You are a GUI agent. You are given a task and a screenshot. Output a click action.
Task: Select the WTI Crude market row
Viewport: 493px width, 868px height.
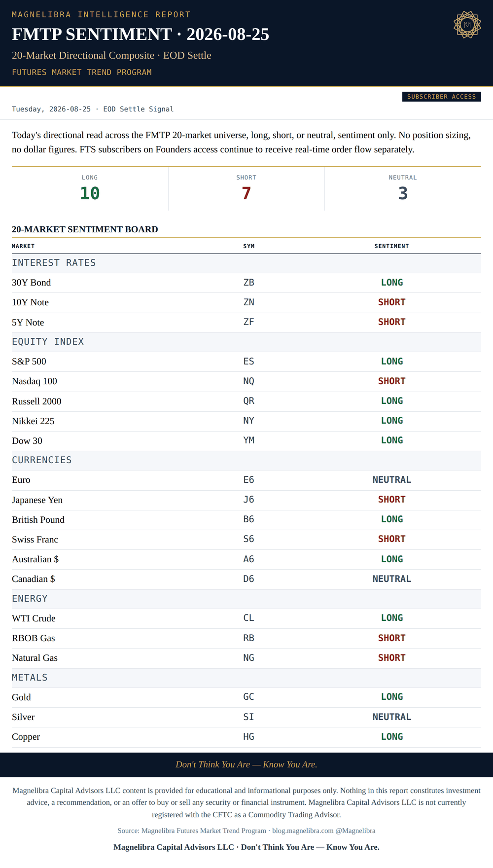[x=246, y=618]
